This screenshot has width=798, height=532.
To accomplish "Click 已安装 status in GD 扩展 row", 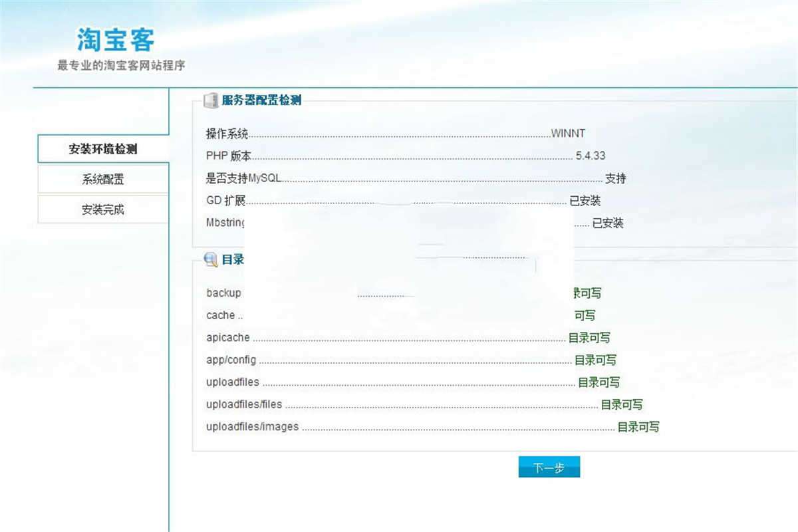I will [x=585, y=201].
